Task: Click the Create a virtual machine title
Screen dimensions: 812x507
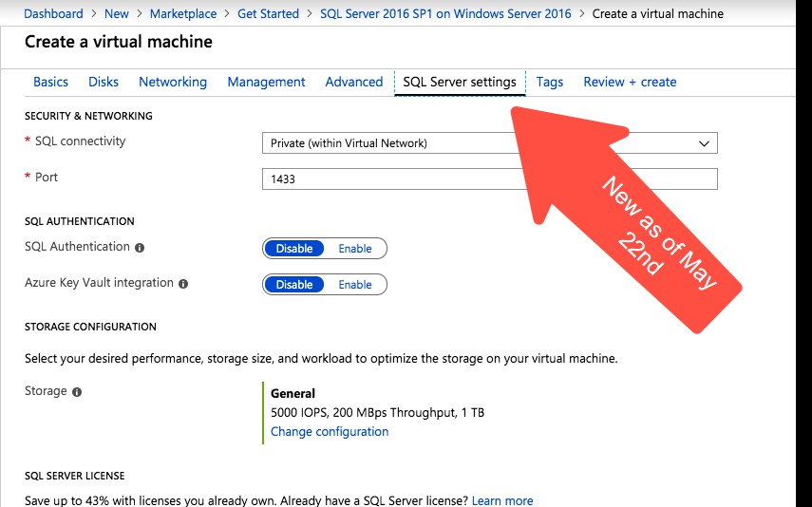Action: (x=119, y=42)
